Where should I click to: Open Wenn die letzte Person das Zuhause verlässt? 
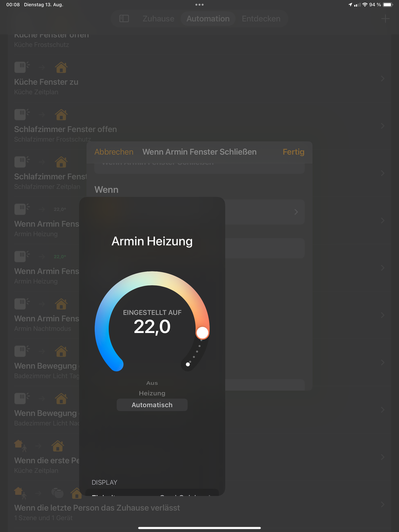pyautogui.click(x=97, y=508)
